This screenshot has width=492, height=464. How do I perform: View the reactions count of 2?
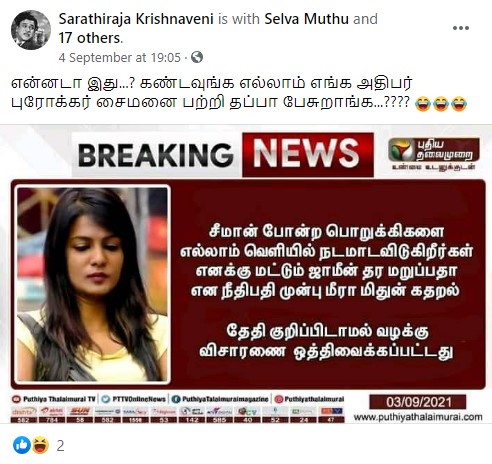[60, 446]
